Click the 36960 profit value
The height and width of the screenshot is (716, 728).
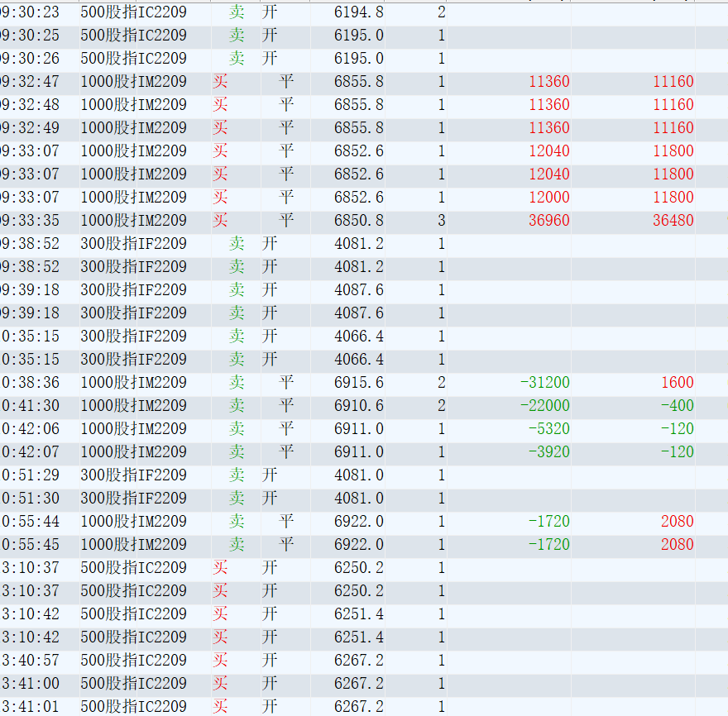click(x=549, y=221)
